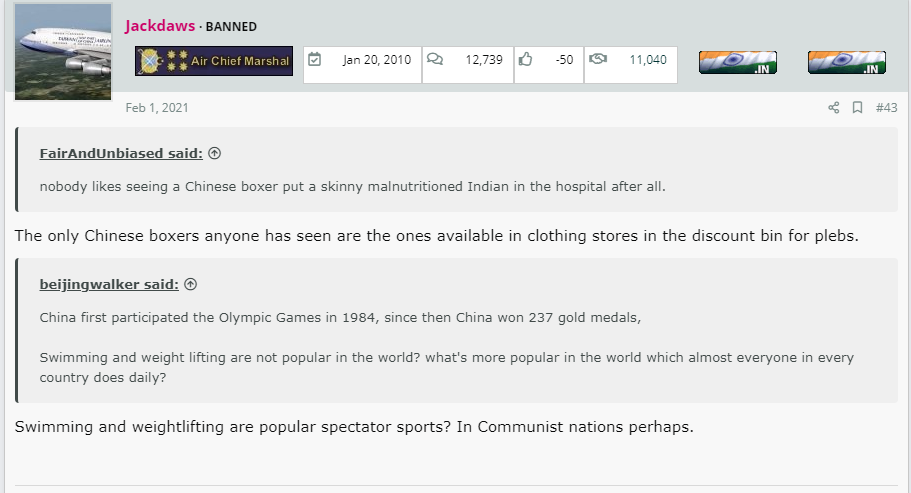This screenshot has width=911, height=493.
Task: Click the messages speech-bubble icon
Action: (x=435, y=59)
